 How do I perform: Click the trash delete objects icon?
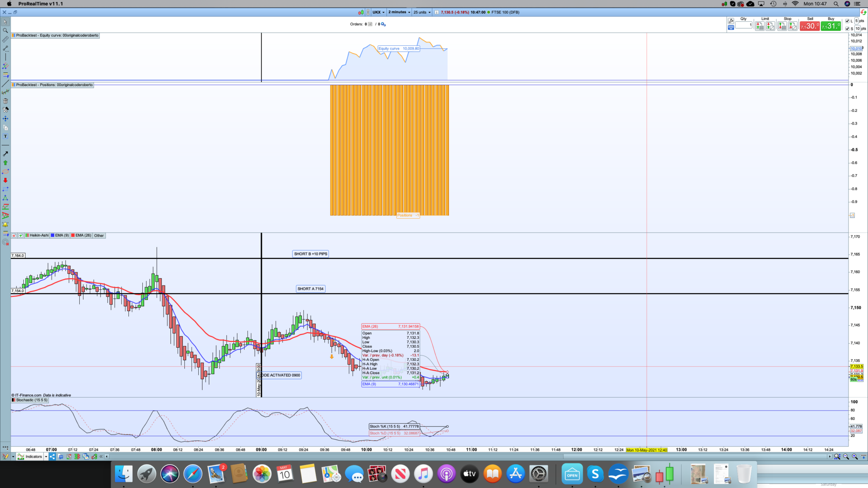(6, 101)
